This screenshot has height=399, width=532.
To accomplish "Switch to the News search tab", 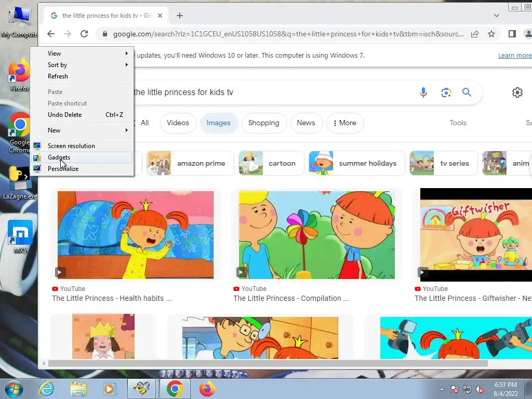I will 306,123.
